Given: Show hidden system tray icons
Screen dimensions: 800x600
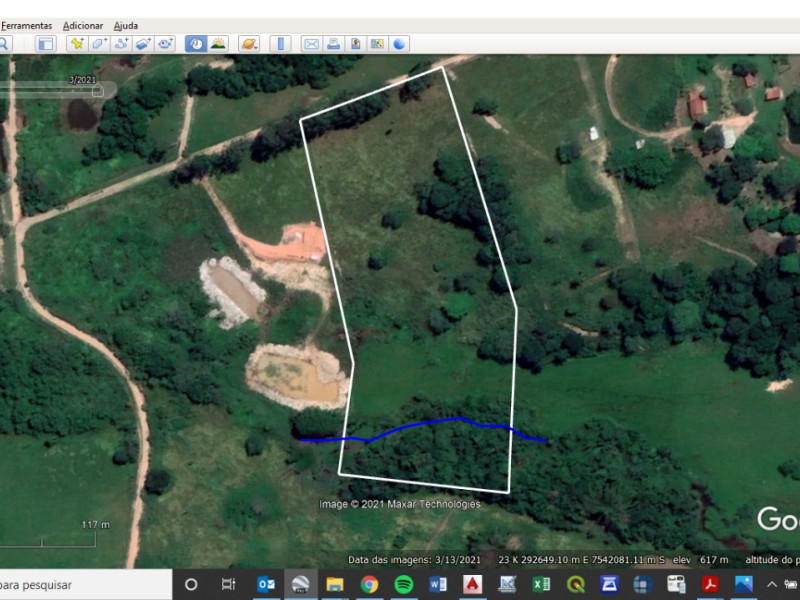Looking at the screenshot, I should coord(772,585).
